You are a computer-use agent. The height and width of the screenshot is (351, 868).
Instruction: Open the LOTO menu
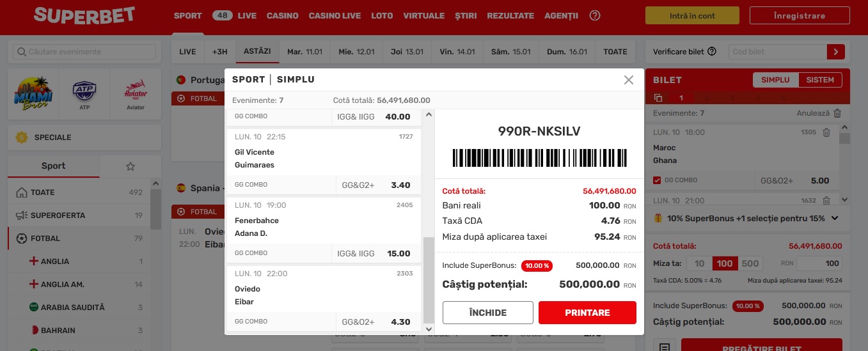coord(382,15)
